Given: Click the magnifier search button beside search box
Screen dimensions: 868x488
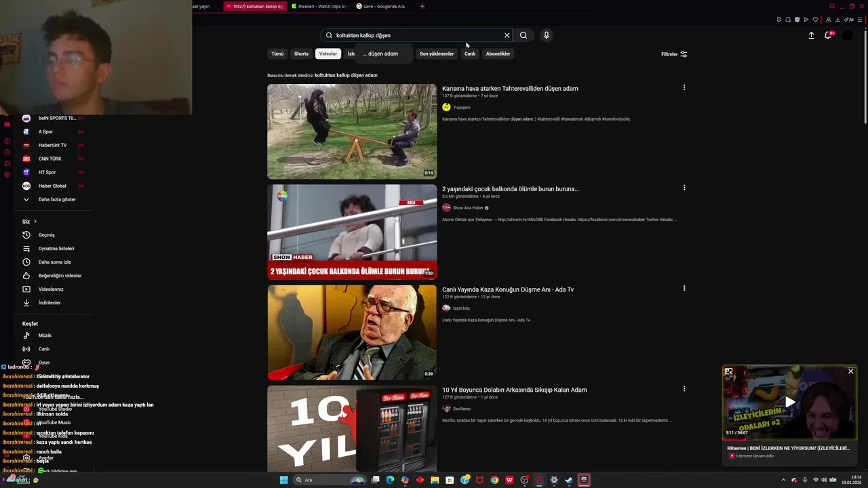Looking at the screenshot, I should point(524,35).
